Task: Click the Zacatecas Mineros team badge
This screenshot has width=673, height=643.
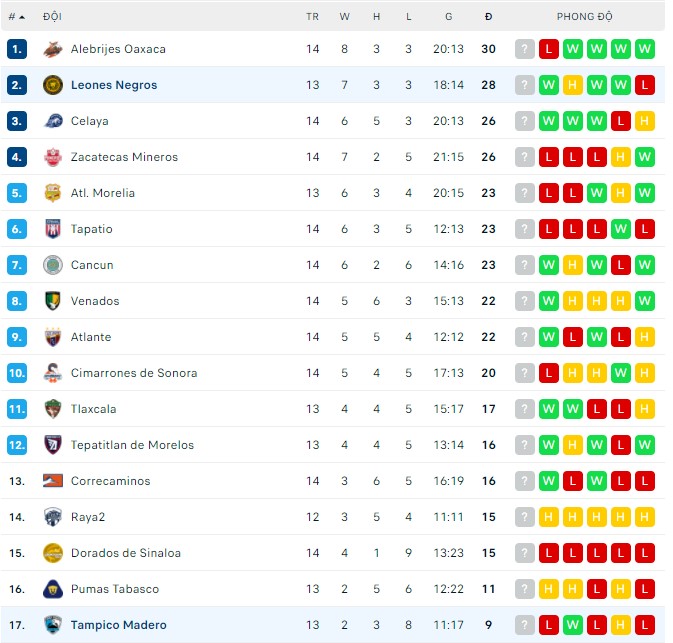Action: pyautogui.click(x=53, y=157)
